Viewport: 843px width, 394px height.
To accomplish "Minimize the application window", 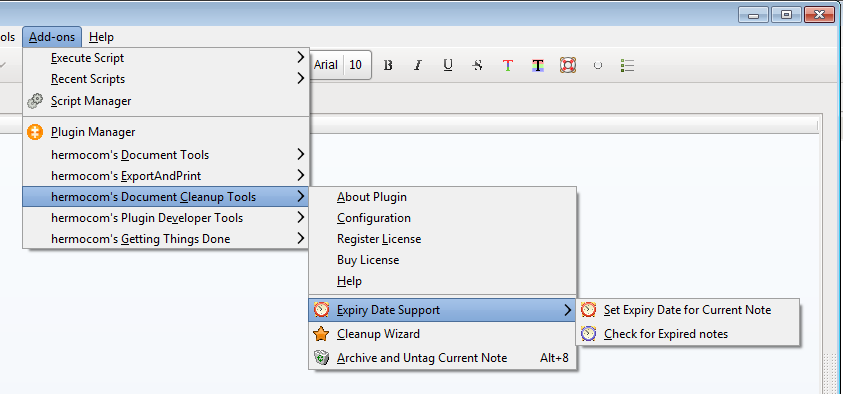I will (753, 15).
